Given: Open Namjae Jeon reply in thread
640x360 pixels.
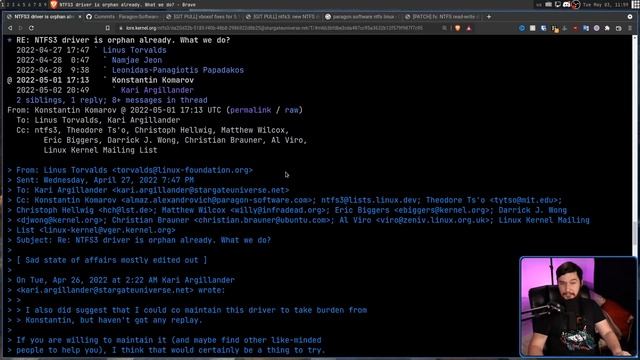Looking at the screenshot, I should click(137, 60).
